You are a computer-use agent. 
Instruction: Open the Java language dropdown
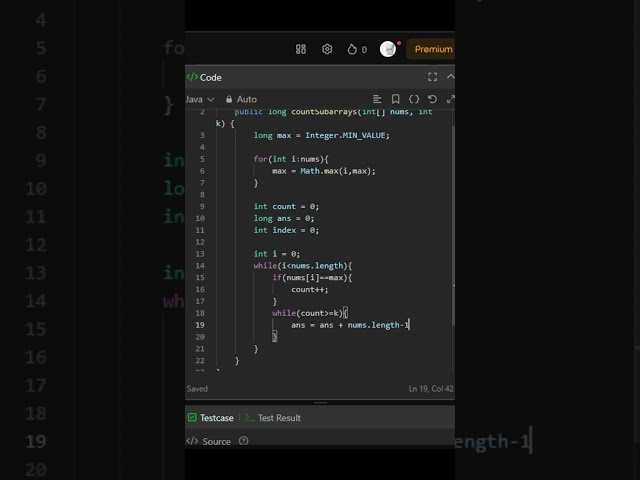pos(200,99)
